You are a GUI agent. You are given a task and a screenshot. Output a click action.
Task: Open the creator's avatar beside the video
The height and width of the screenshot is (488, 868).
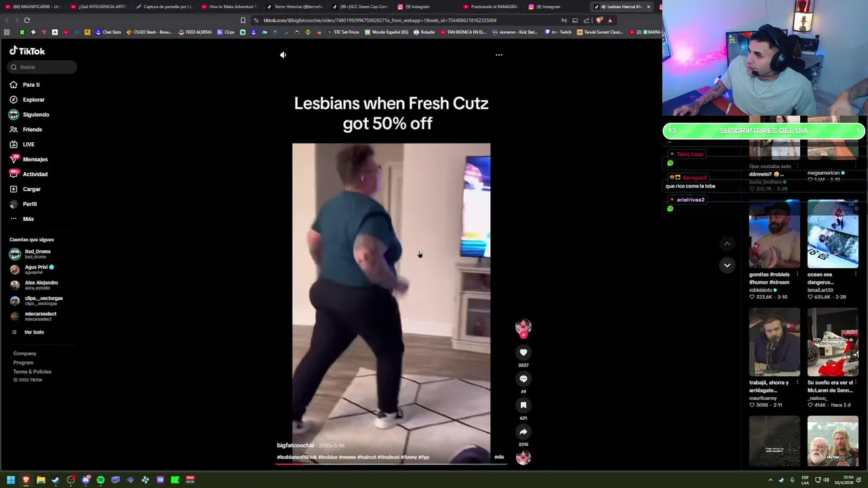pyautogui.click(x=523, y=327)
